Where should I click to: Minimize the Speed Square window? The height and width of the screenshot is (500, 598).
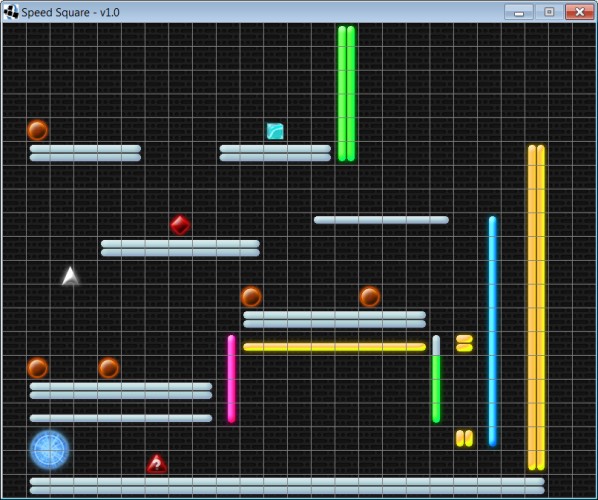click(519, 12)
